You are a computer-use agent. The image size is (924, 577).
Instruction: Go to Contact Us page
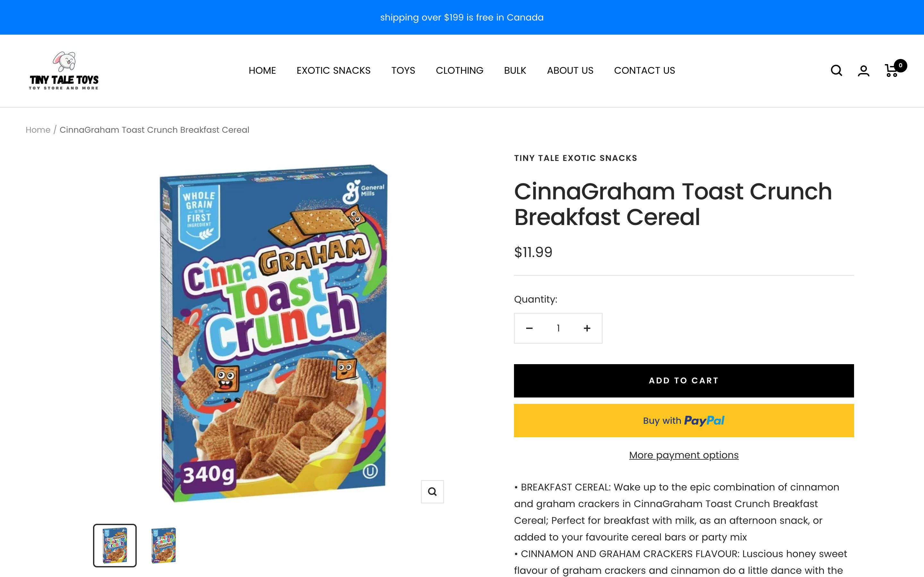coord(644,71)
